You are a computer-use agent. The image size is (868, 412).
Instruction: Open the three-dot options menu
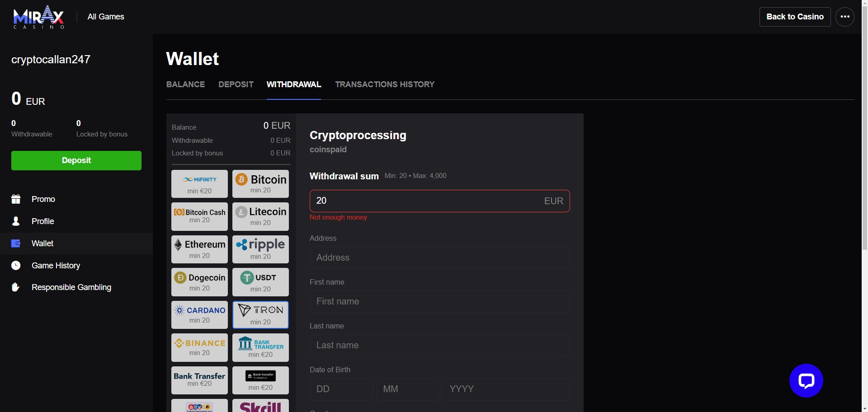[845, 17]
